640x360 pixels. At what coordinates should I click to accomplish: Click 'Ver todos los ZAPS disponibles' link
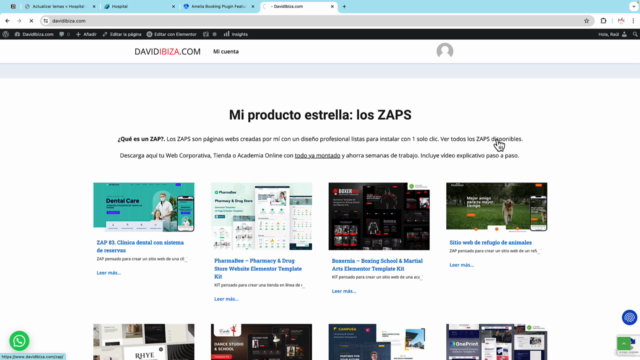coord(481,139)
